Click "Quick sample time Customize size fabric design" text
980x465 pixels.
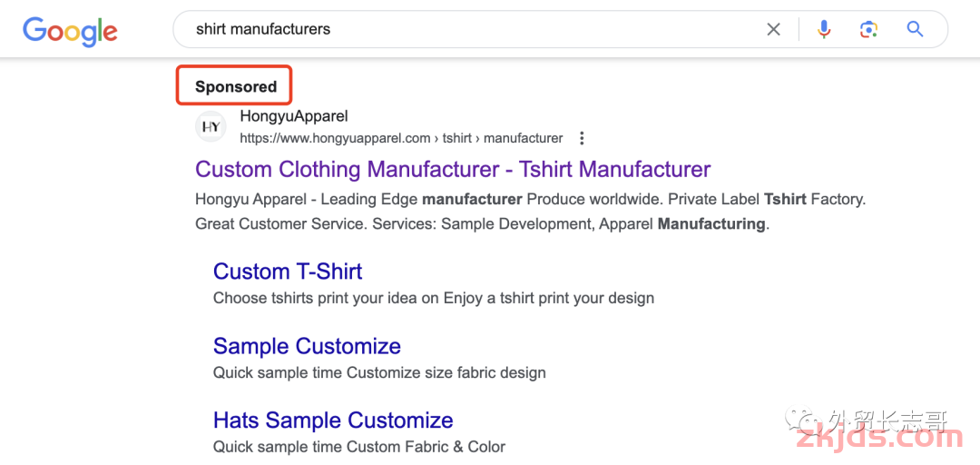click(x=379, y=373)
